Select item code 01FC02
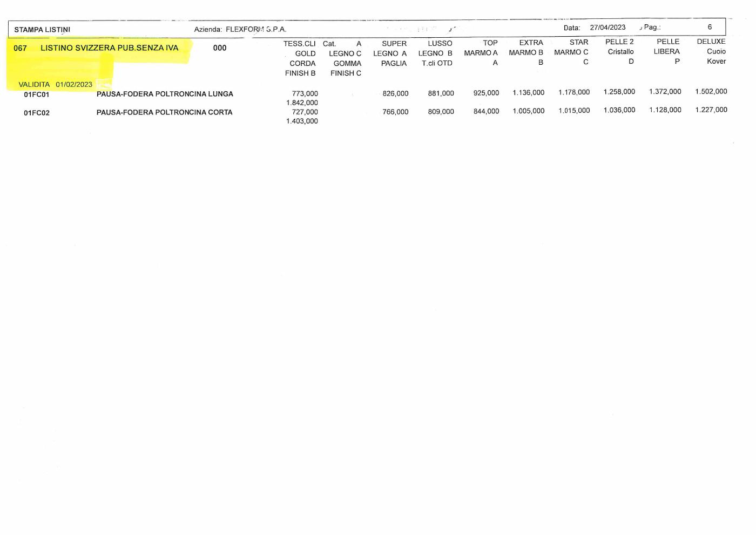This screenshot has width=756, height=535. (36, 113)
